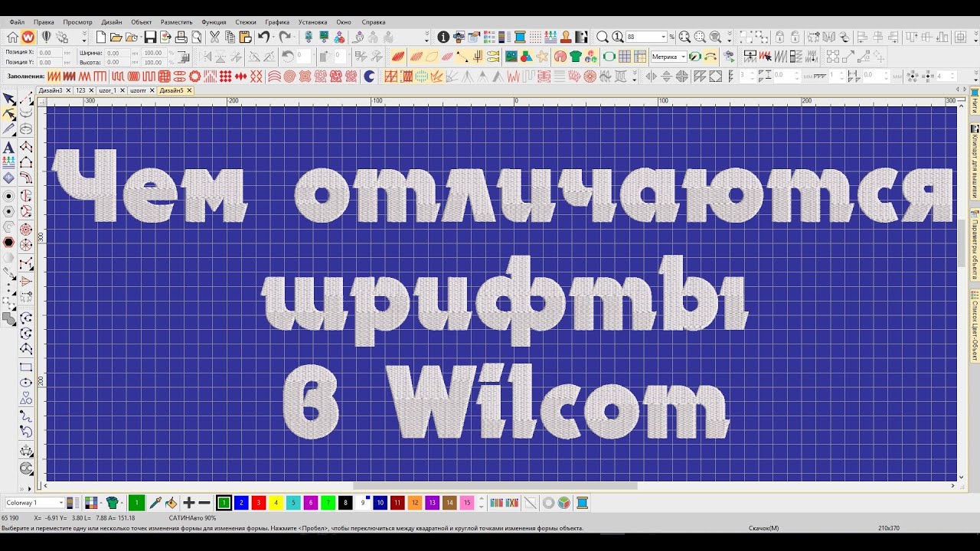The image size is (980, 551).
Task: Click the Высота height input field
Action: pyautogui.click(x=116, y=63)
